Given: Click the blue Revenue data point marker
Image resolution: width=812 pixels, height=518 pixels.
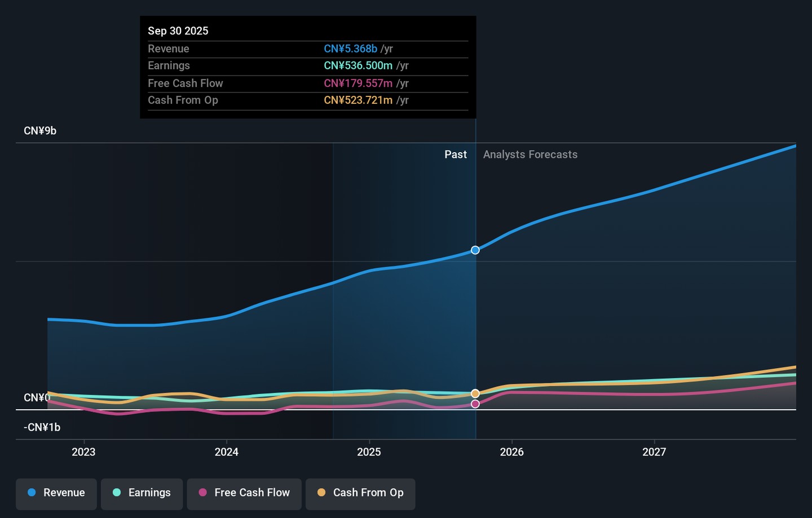Looking at the screenshot, I should tap(475, 250).
